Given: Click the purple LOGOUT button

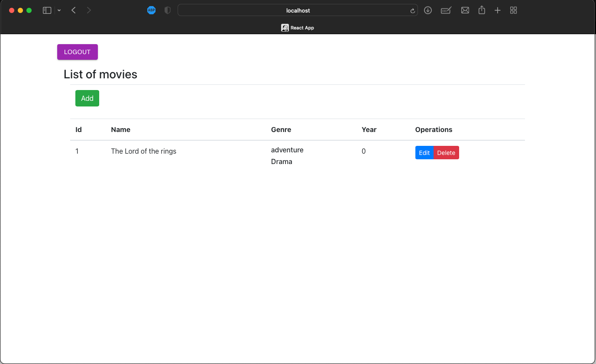Looking at the screenshot, I should [78, 52].
